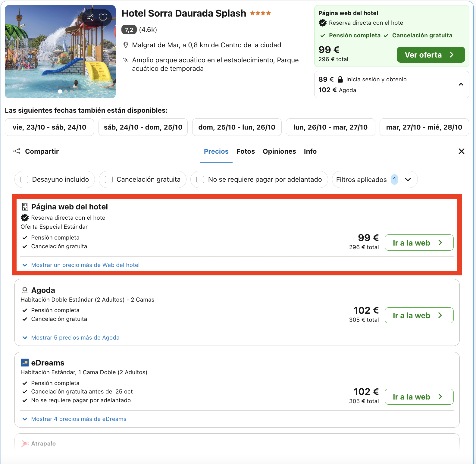This screenshot has height=464, width=476.
Task: Select dates sáb, 24/10 - dom, 25/10
Action: 143,127
